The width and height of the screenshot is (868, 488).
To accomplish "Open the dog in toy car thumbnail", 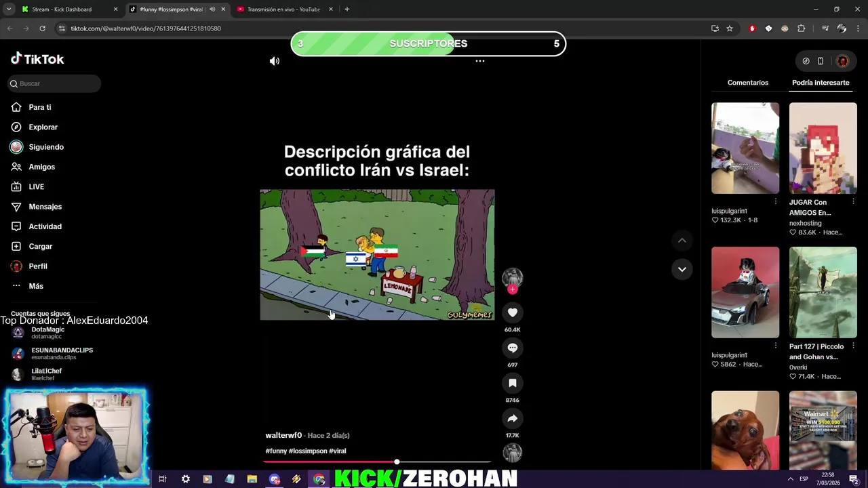I will coord(745,292).
